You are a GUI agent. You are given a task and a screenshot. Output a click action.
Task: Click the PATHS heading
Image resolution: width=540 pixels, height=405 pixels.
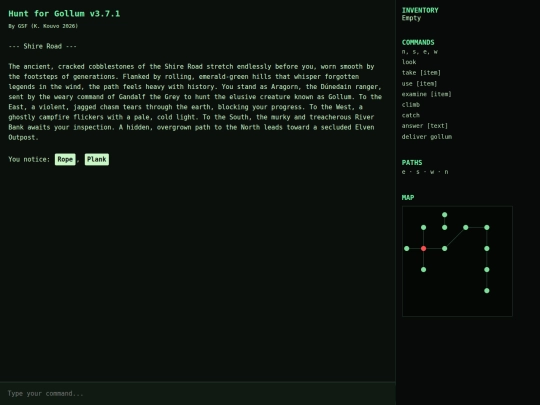[412, 163]
